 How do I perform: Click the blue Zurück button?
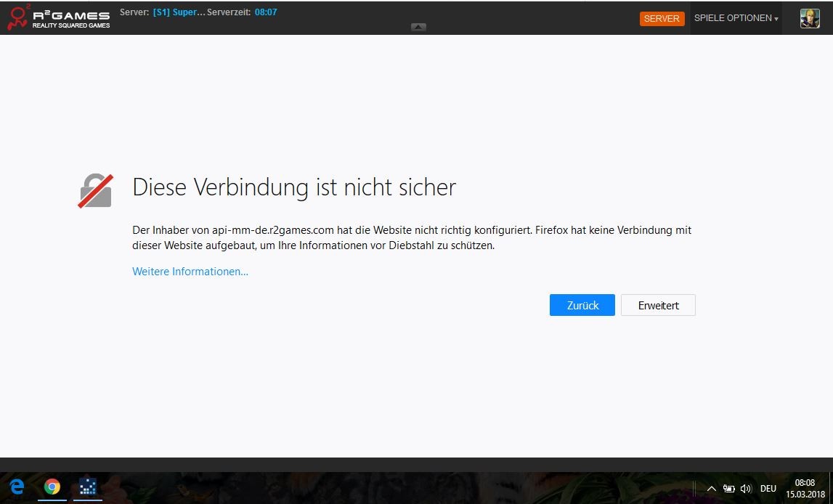click(582, 305)
